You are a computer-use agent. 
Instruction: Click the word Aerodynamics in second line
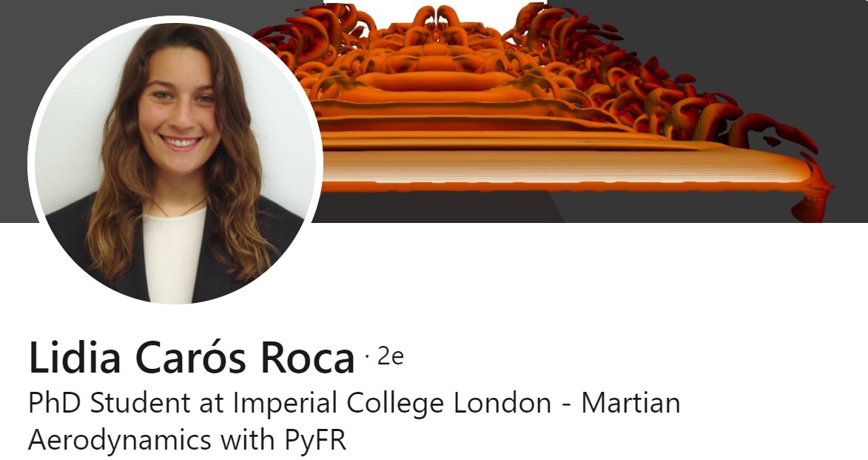click(x=120, y=441)
